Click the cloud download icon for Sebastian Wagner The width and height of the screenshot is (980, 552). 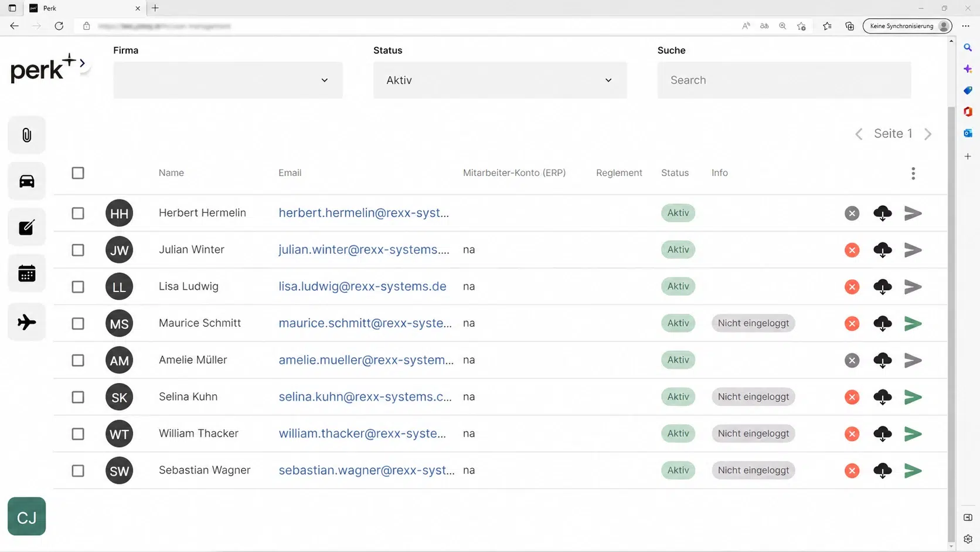(883, 470)
